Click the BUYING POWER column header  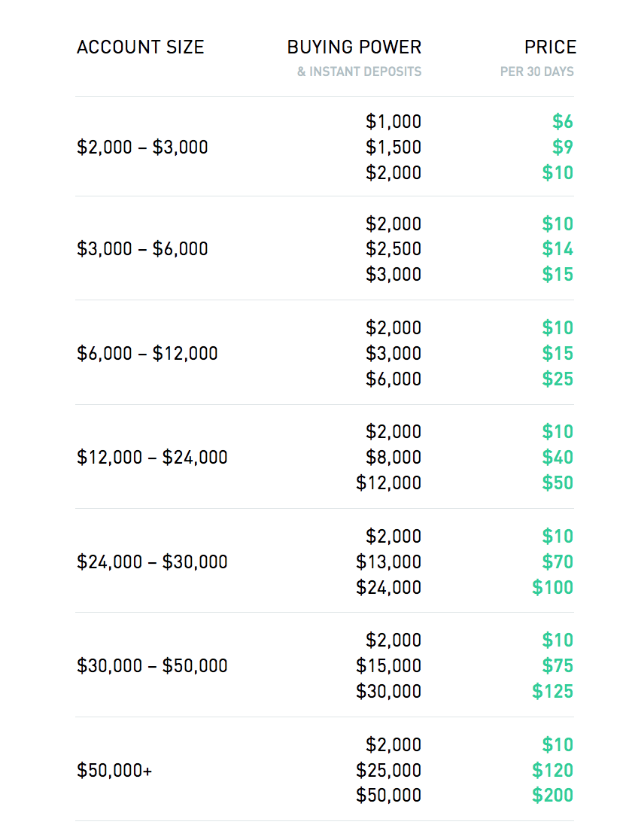click(354, 47)
